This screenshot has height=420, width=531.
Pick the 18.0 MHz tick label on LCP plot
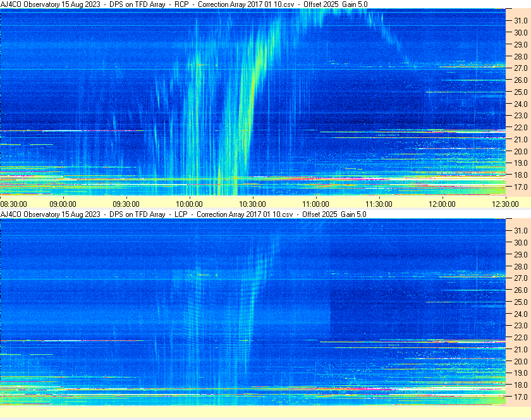click(521, 385)
